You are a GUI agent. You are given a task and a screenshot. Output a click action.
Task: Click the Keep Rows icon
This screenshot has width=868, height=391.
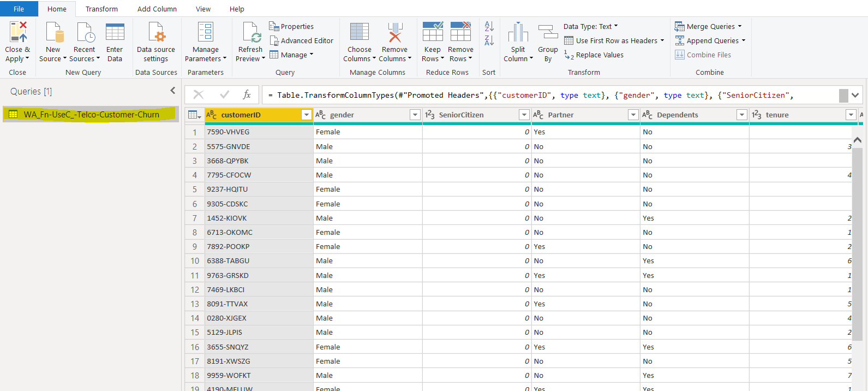(x=432, y=33)
